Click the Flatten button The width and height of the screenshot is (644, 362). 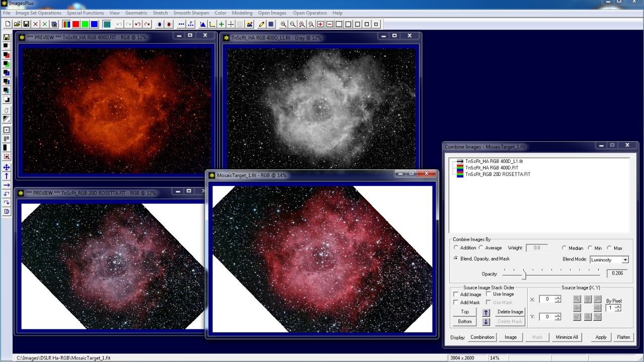click(623, 337)
